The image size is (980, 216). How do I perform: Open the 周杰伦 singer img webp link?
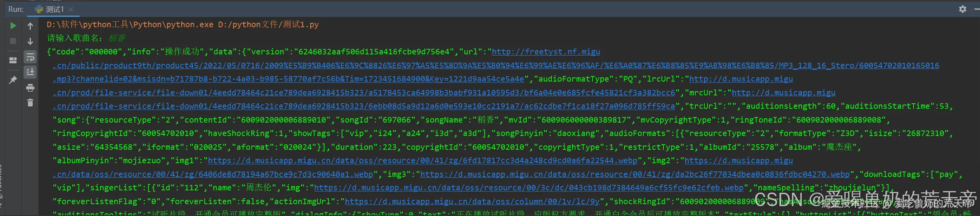point(529,188)
